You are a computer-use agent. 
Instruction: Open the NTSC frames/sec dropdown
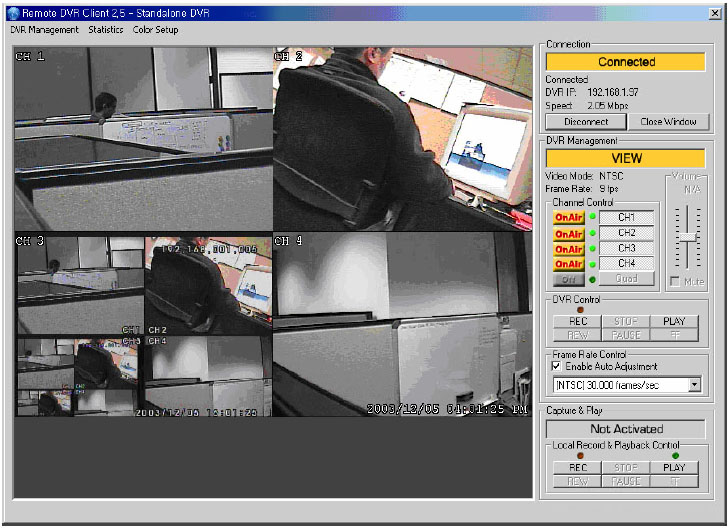693,385
